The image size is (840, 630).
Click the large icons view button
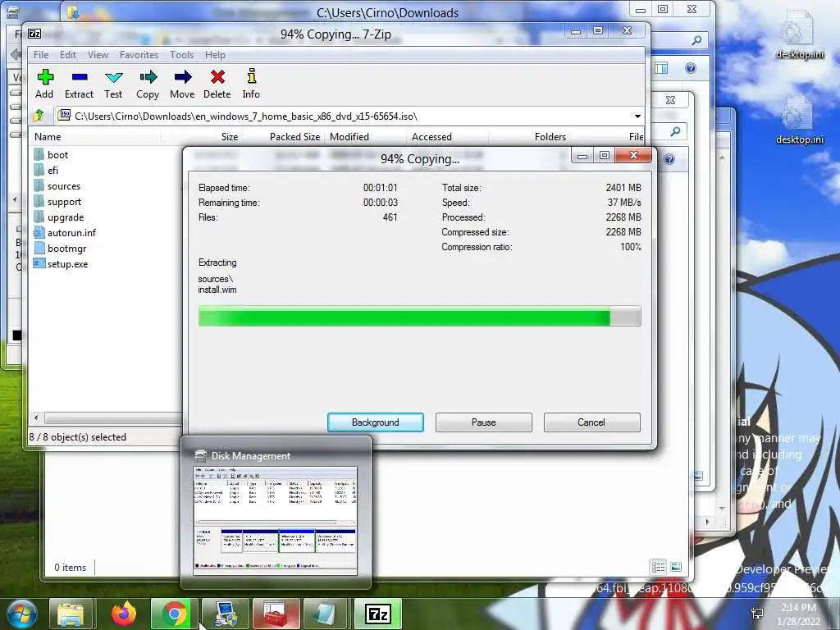[x=676, y=567]
